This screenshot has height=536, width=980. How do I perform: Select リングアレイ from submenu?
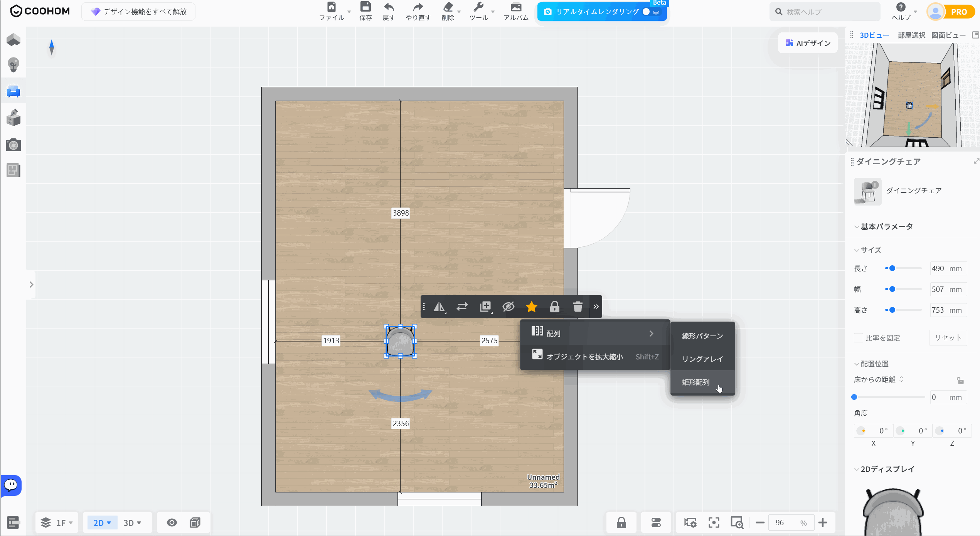[702, 359]
